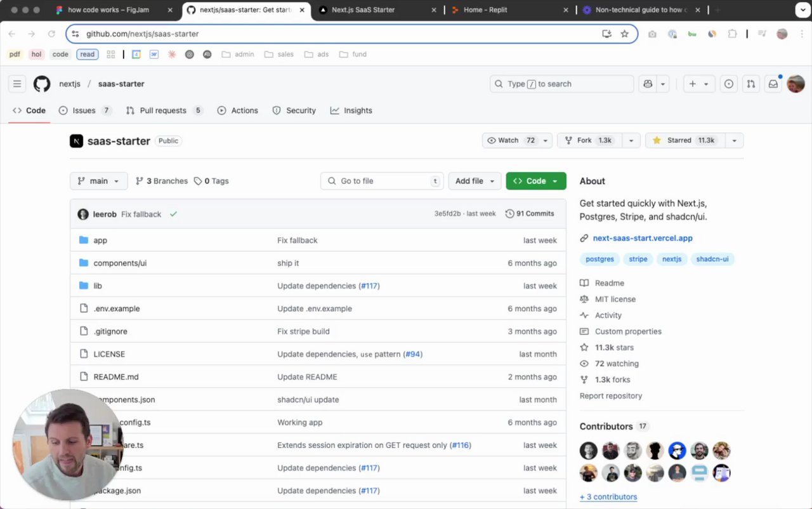Open the nextjs owner breadcrumb link
The image size is (812, 509).
(x=70, y=84)
